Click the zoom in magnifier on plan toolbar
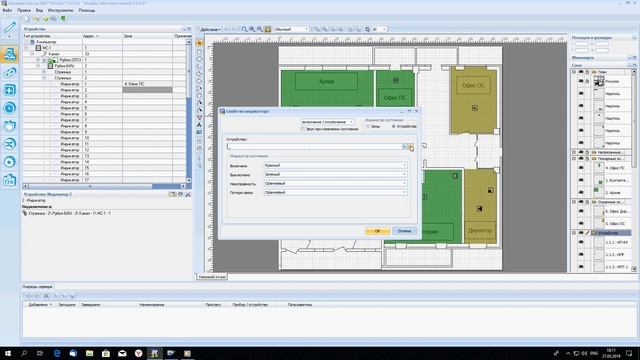640x360 pixels. [x=252, y=29]
